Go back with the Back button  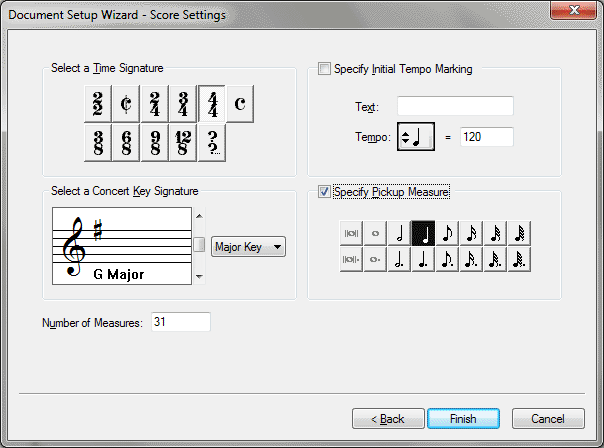point(386,418)
